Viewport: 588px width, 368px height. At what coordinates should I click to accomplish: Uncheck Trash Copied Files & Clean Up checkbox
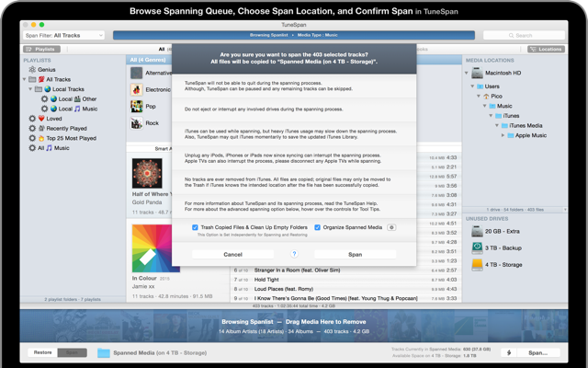pyautogui.click(x=195, y=227)
